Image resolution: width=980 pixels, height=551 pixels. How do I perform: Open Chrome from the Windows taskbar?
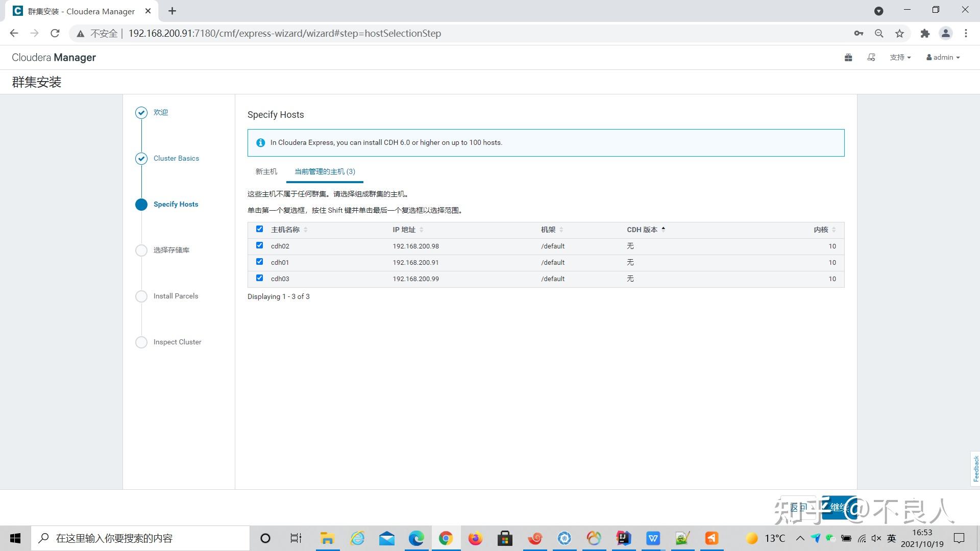(446, 538)
